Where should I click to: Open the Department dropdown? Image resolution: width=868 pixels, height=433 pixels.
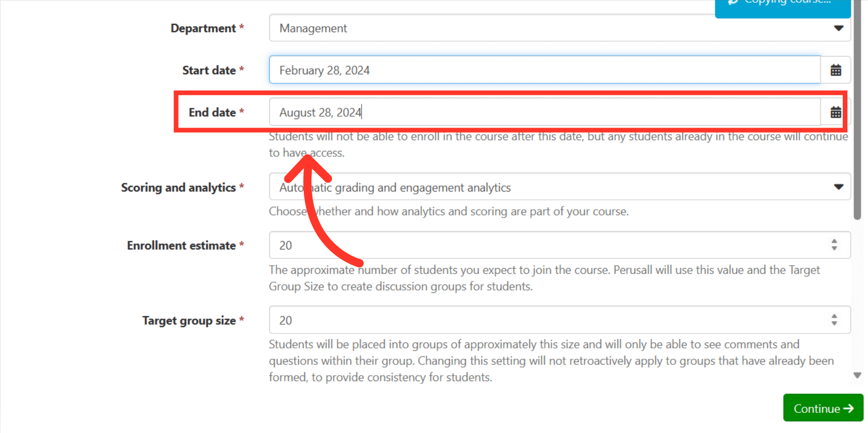coord(839,28)
